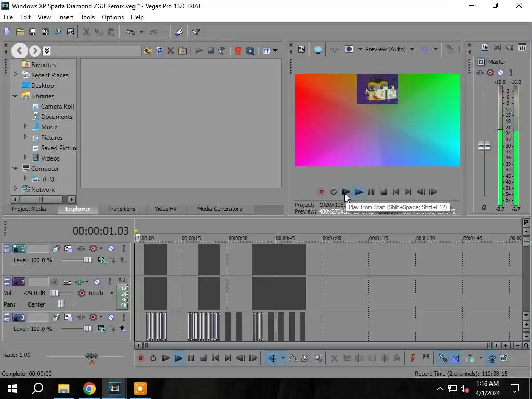Mute audio track 2
This screenshot has width=532, height=399.
click(97, 282)
